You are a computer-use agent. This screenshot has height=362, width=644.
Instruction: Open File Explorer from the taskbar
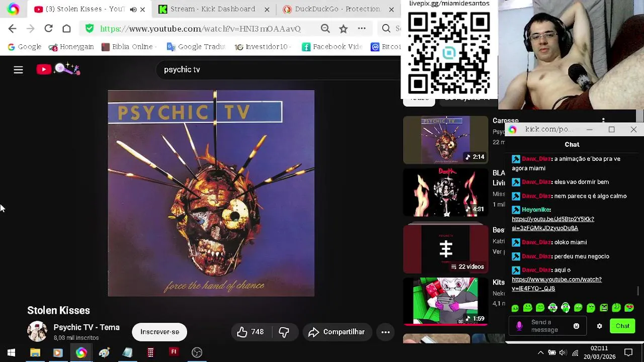coord(35,352)
